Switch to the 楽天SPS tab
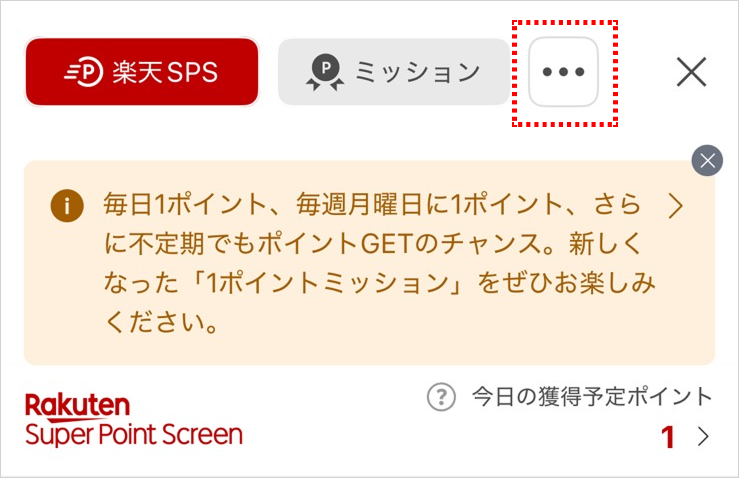The image size is (739, 478). pyautogui.click(x=142, y=72)
